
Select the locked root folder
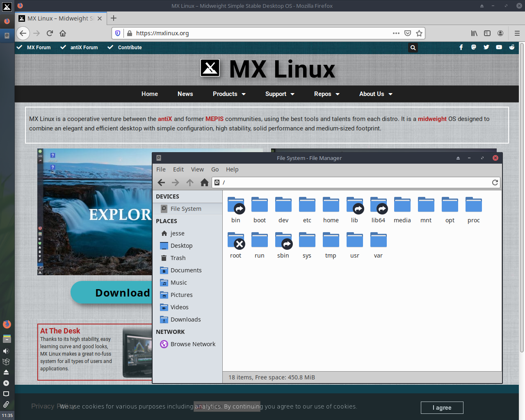[236, 245]
